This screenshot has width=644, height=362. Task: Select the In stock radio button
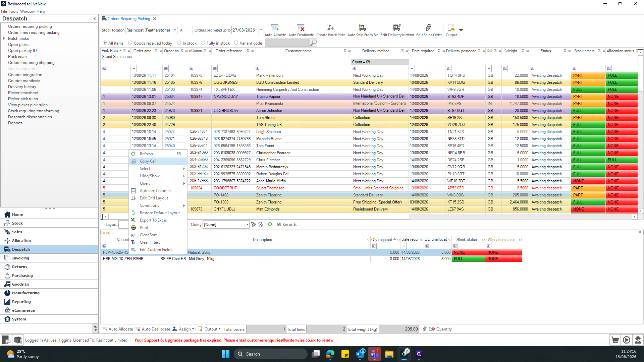(x=179, y=43)
